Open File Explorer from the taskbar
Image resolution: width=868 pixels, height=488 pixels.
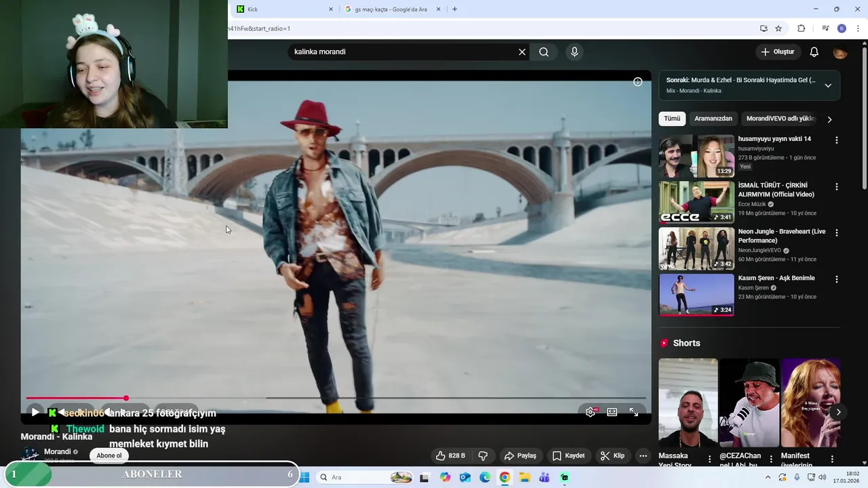point(525,477)
